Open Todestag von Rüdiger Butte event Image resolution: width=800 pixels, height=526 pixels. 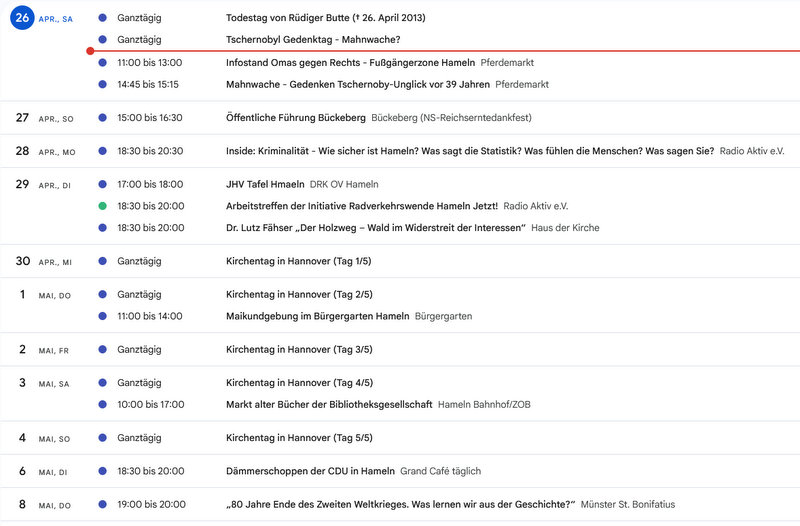[x=326, y=18]
